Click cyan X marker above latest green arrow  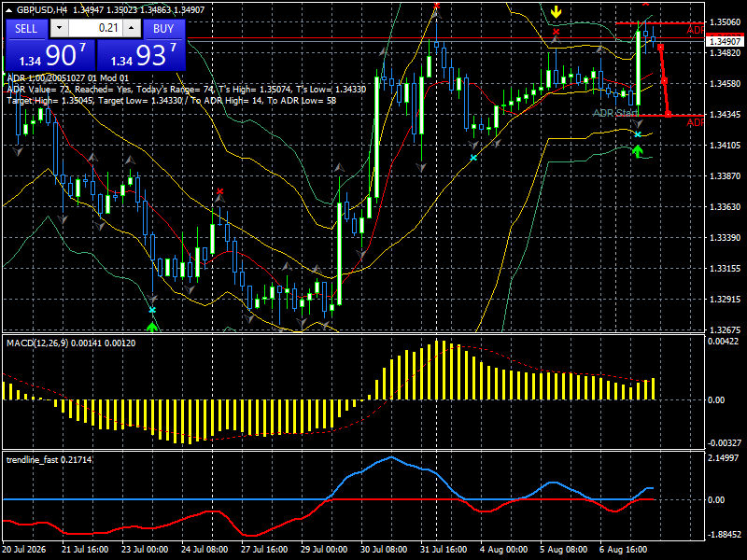(638, 134)
